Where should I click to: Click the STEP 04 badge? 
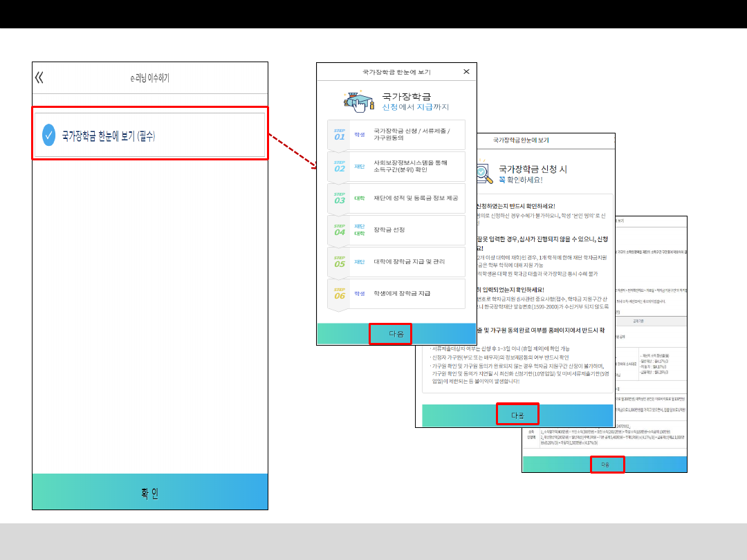point(340,230)
